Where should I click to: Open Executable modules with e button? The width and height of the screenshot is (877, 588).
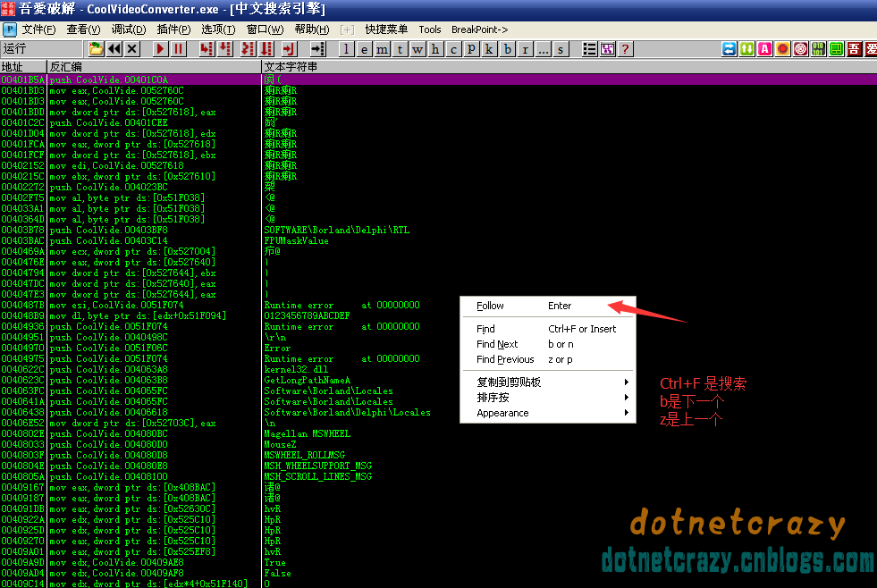tap(364, 49)
